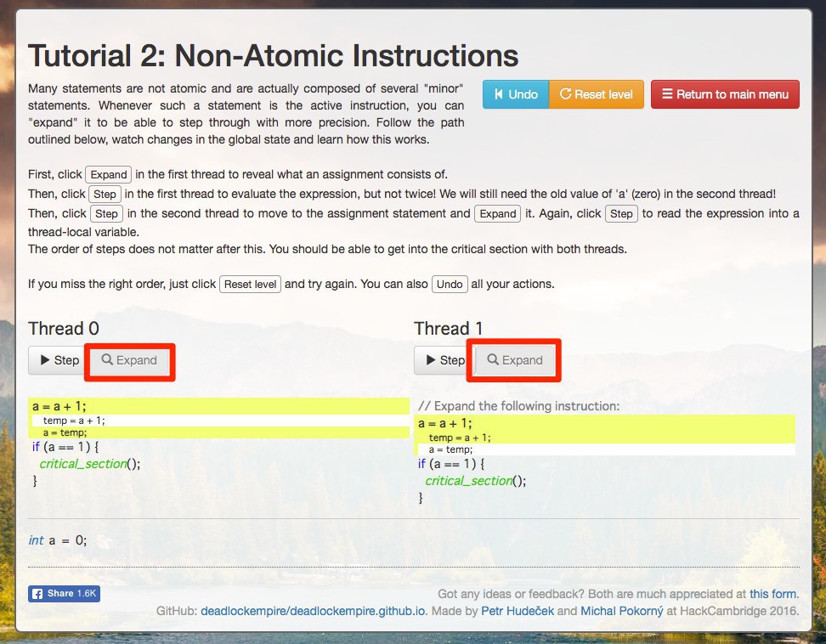Click the Thread 0 heading
The width and height of the screenshot is (826, 644).
coord(64,329)
